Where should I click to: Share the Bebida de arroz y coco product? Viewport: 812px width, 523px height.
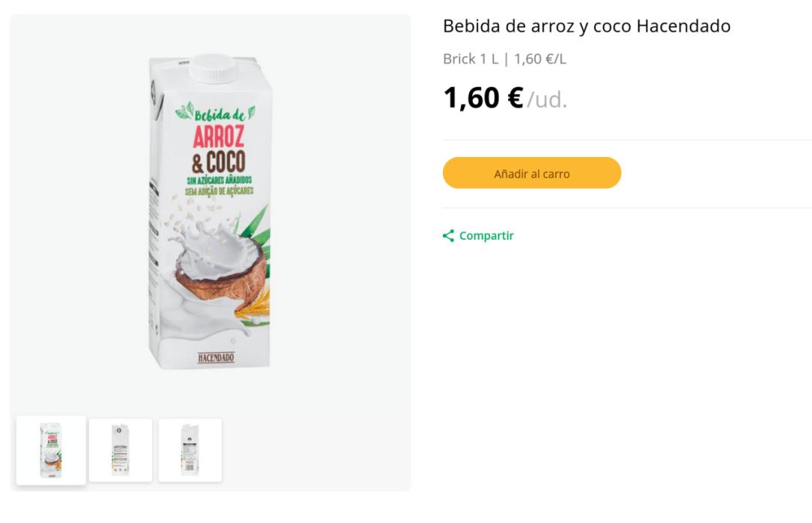point(485,235)
